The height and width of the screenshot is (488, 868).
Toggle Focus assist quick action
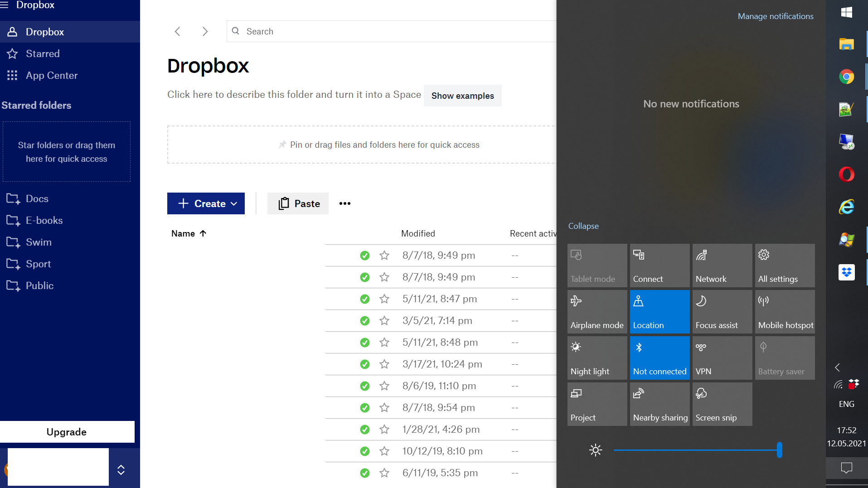[722, 312]
